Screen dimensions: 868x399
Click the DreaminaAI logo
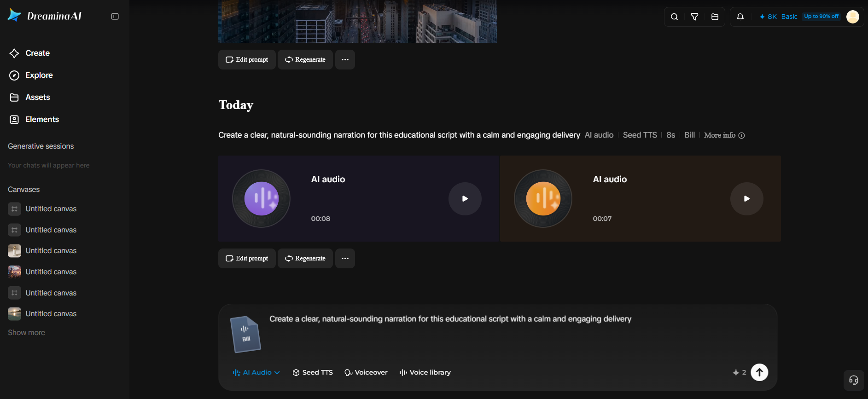(45, 16)
